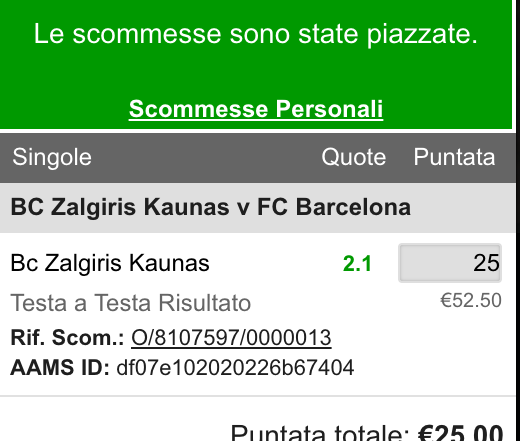This screenshot has height=441, width=520.
Task: Click the AAMS ID code df07e102020226b67404
Action: [235, 368]
